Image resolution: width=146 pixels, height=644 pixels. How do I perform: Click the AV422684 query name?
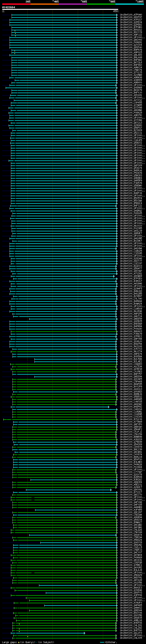[x=8, y=8]
